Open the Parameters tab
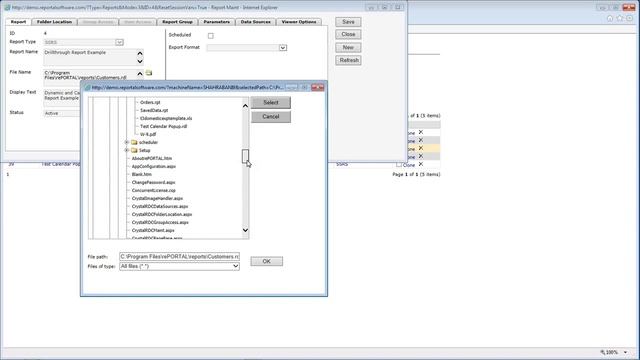The width and height of the screenshot is (640, 360). point(217,22)
